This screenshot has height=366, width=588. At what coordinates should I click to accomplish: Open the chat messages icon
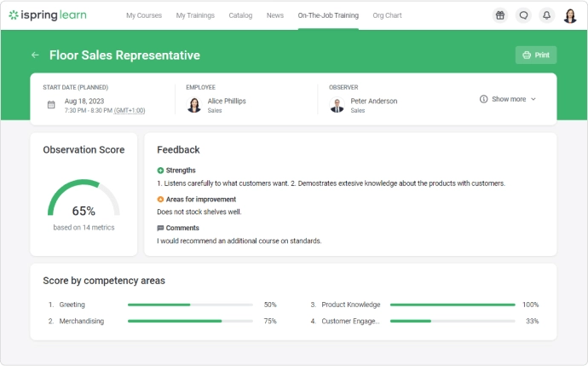523,15
